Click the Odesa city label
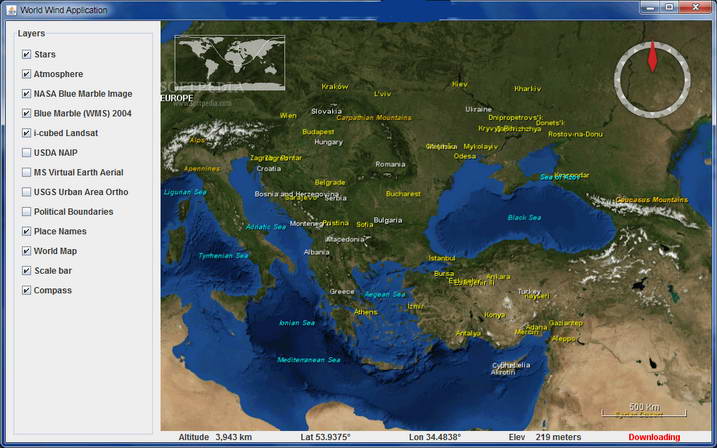 (x=465, y=156)
